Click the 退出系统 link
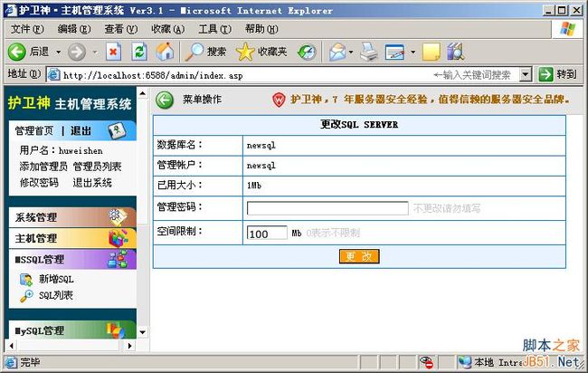588x373 pixels. [x=92, y=182]
